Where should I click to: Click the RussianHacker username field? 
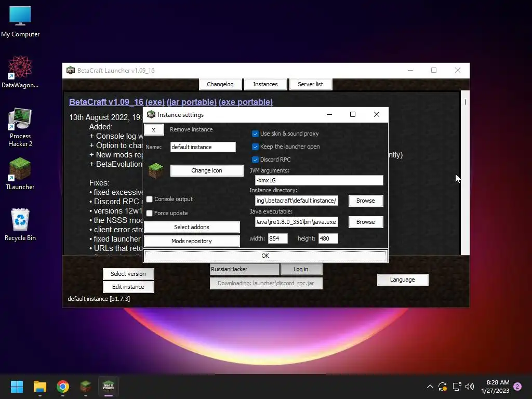[245, 269]
